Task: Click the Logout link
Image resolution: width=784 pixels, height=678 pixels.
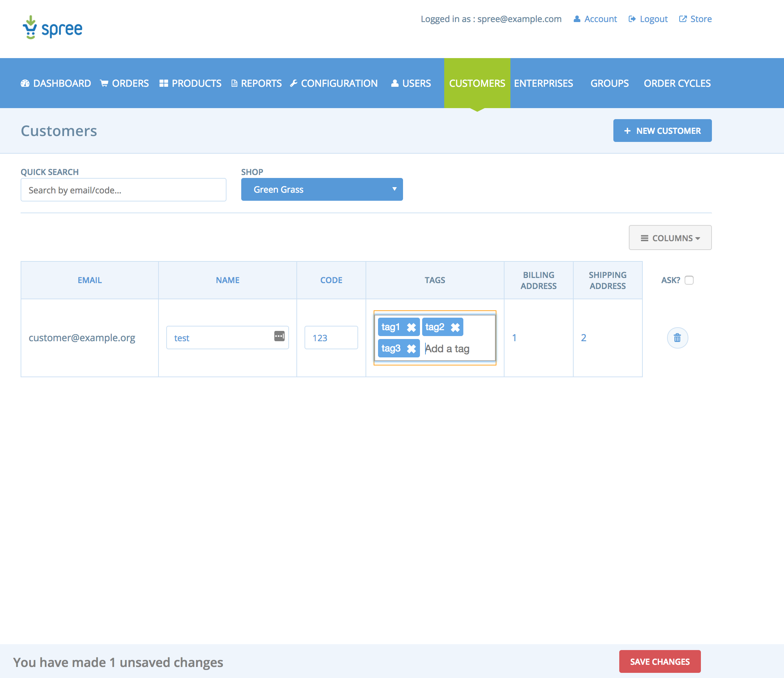Action: point(648,19)
